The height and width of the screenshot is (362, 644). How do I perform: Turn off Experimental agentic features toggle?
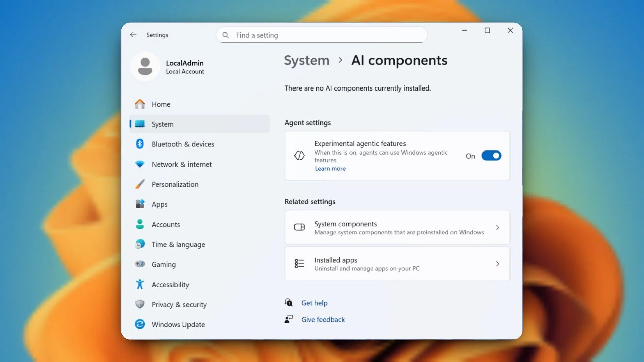click(x=491, y=156)
